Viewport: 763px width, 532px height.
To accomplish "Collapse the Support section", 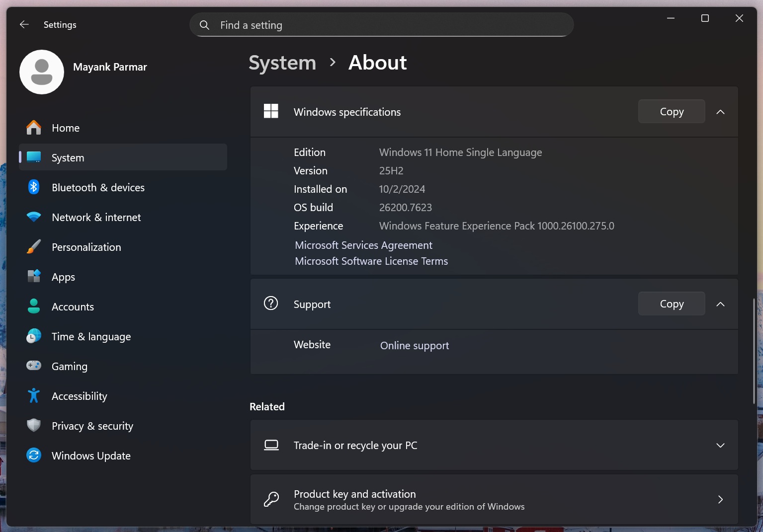I will pyautogui.click(x=720, y=304).
